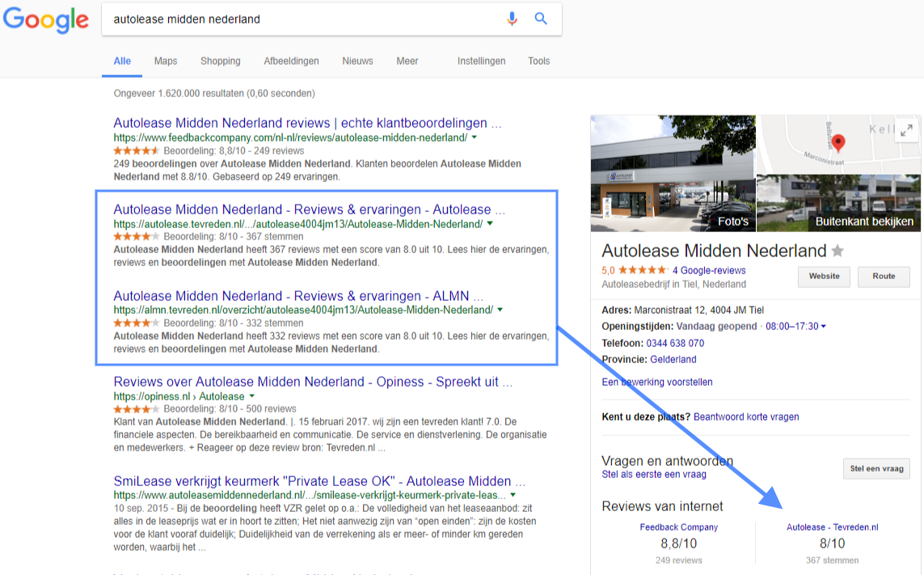Screen dimensions: 924x575
Task: Click the Reviews van internet heading
Action: tap(662, 506)
